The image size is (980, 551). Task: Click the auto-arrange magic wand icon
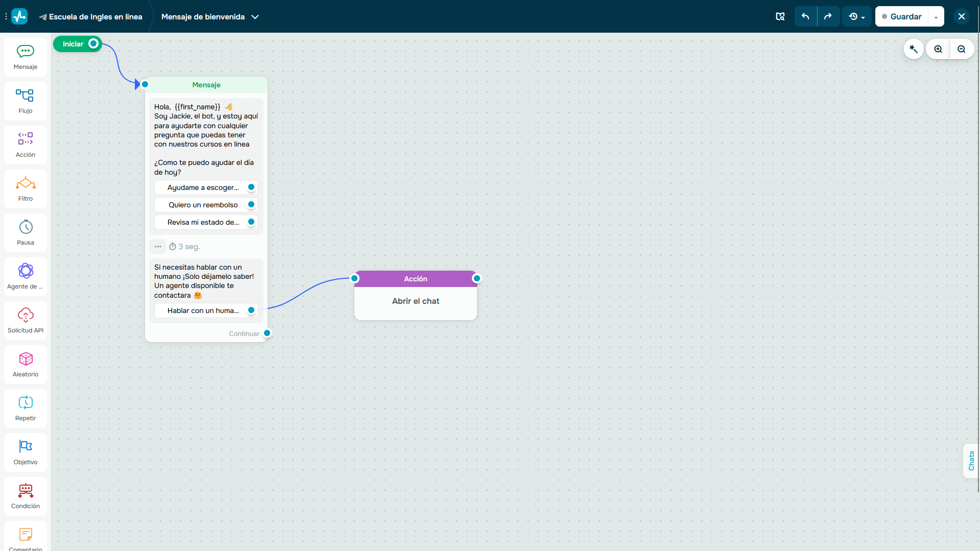(914, 49)
